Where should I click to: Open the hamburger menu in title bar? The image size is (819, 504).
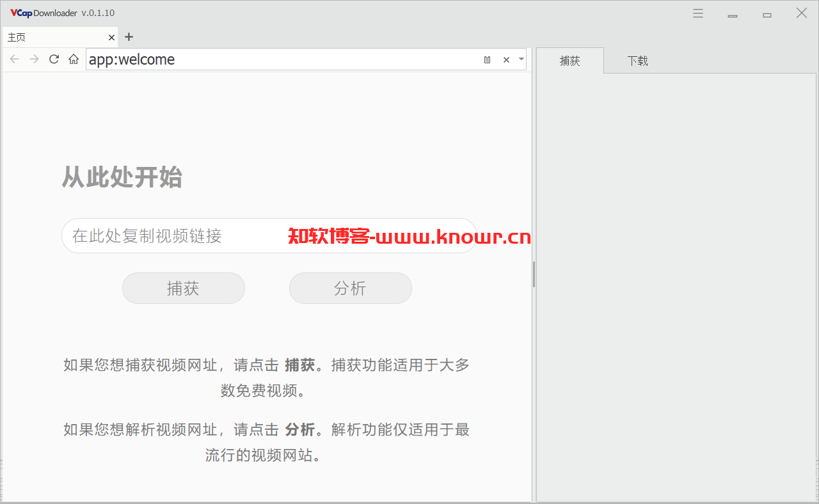698,13
